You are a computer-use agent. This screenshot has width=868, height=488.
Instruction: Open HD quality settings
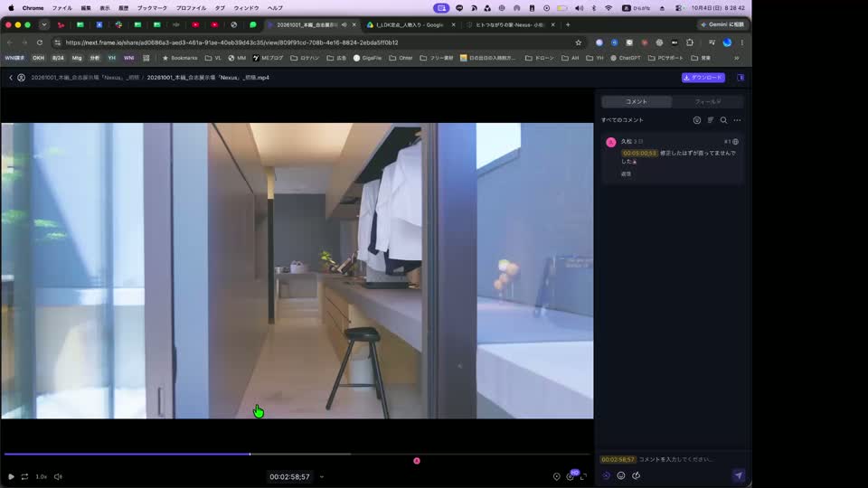coord(571,476)
